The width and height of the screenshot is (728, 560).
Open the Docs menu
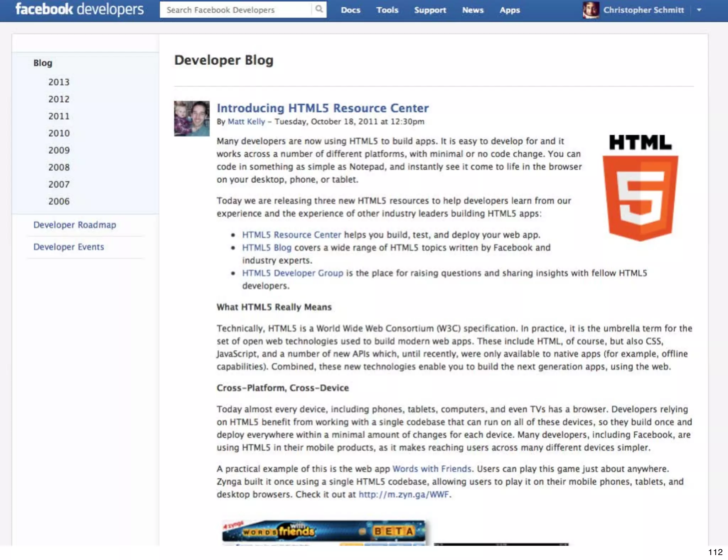click(x=350, y=10)
